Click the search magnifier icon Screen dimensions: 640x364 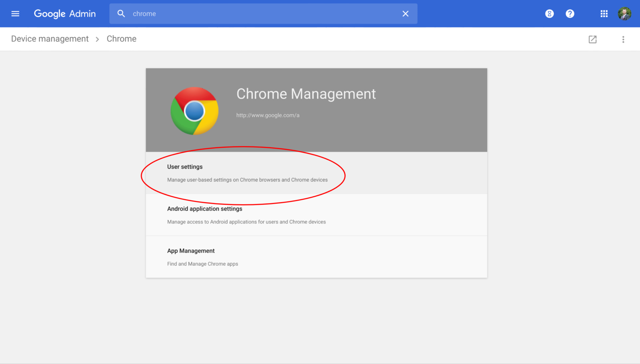pyautogui.click(x=121, y=14)
